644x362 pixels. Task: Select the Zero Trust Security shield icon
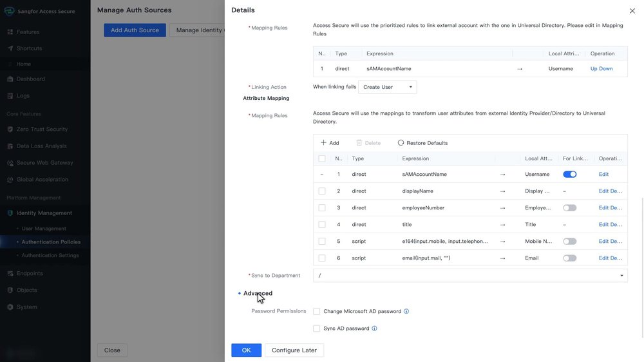(10, 129)
